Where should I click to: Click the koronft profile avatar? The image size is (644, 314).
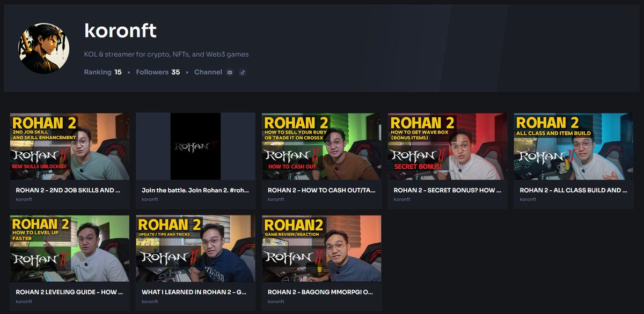[45, 48]
